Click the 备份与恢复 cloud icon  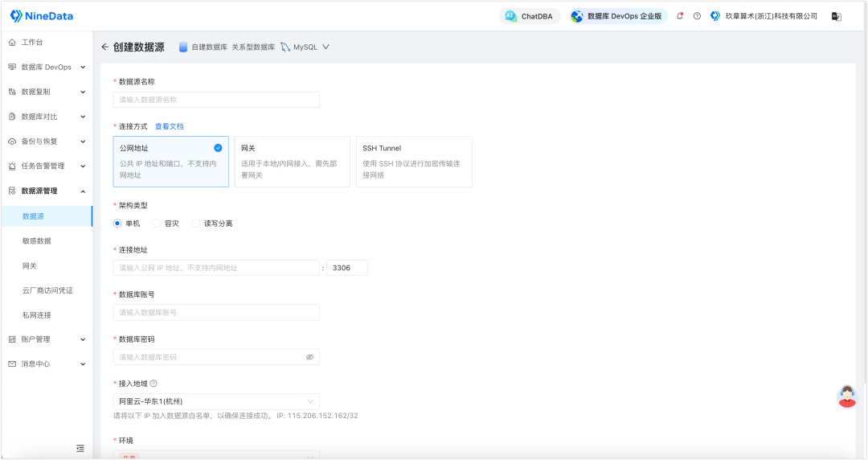(x=12, y=142)
